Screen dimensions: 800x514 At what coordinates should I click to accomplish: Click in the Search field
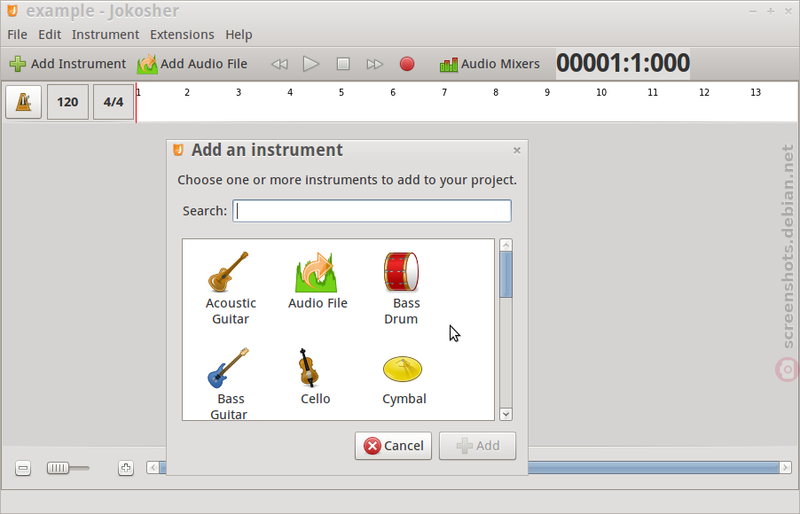372,211
